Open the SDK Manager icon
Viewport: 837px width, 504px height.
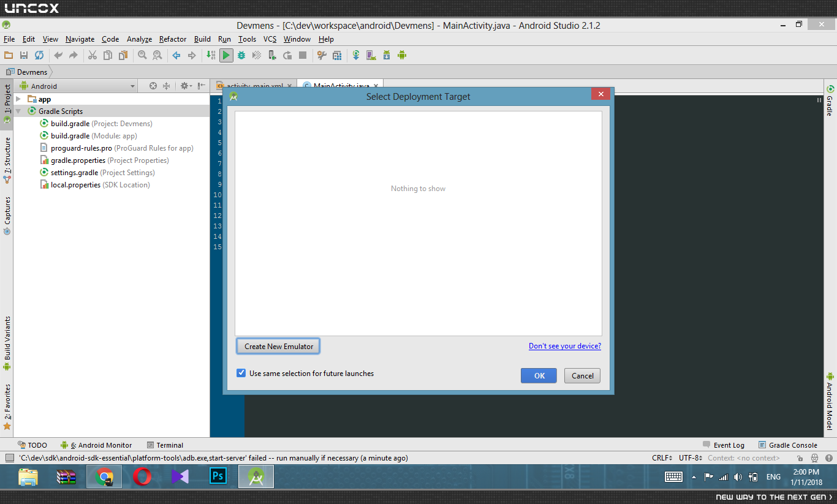(387, 55)
